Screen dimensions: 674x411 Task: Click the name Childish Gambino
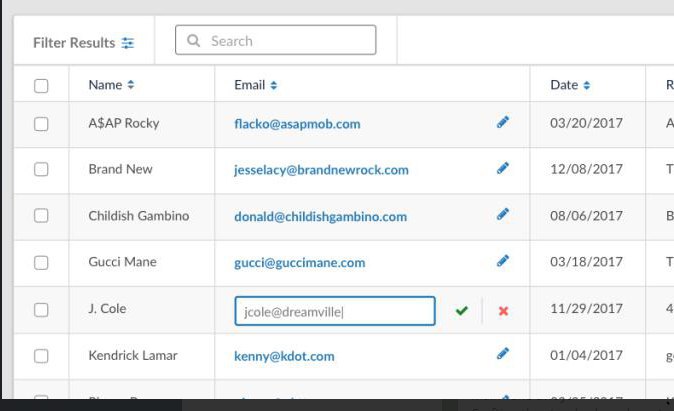tap(139, 215)
